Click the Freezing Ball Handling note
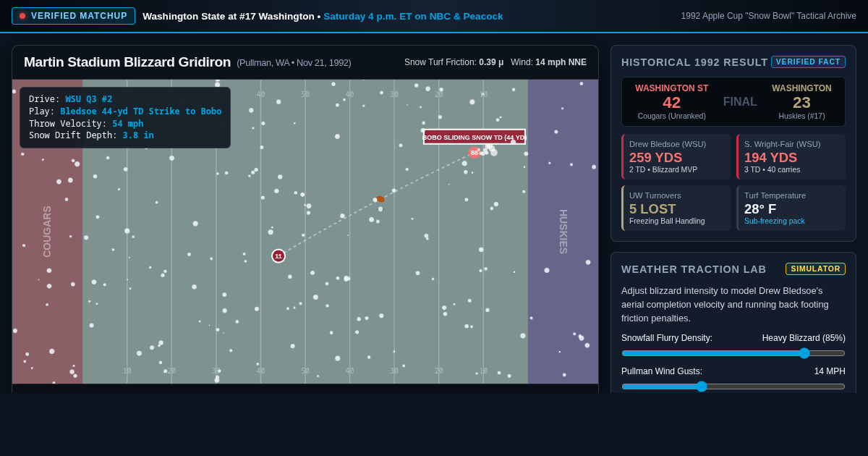 pos(667,221)
